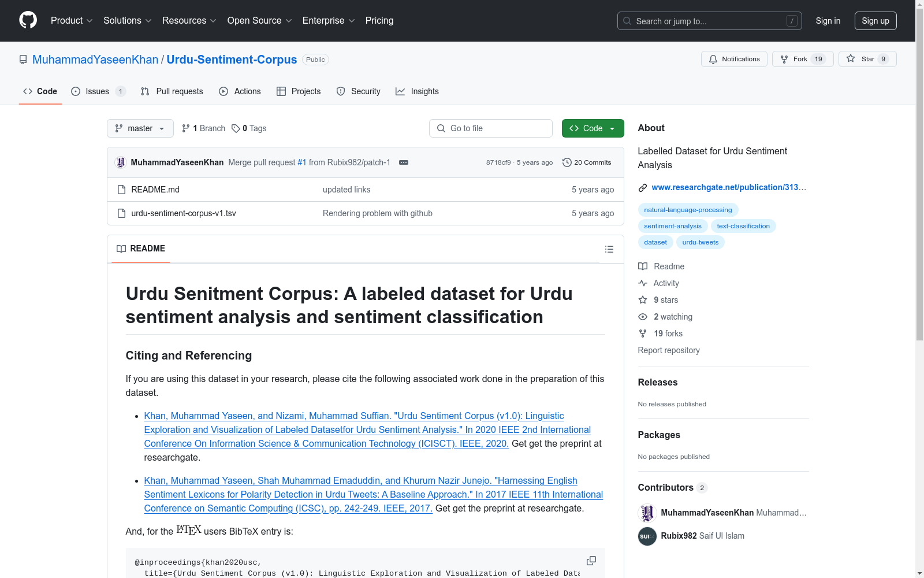The width and height of the screenshot is (924, 578).
Task: Open pull request #1 link
Action: click(x=302, y=162)
